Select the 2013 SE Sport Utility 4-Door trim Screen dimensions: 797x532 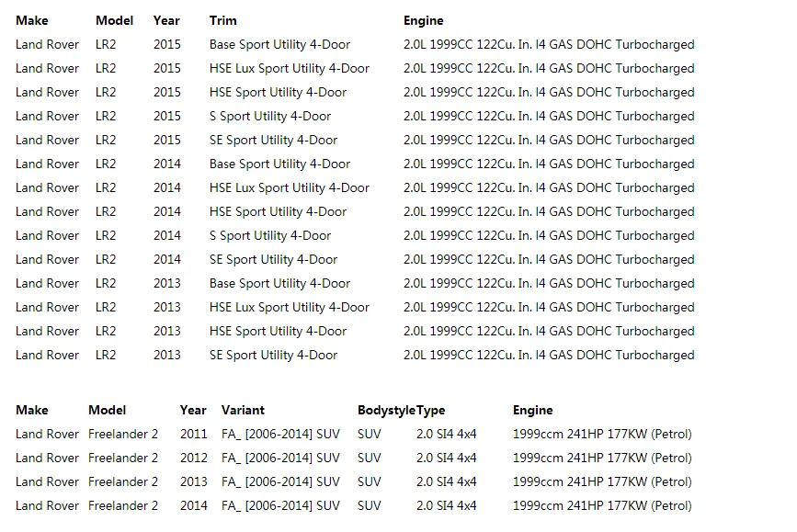pyautogui.click(x=273, y=355)
